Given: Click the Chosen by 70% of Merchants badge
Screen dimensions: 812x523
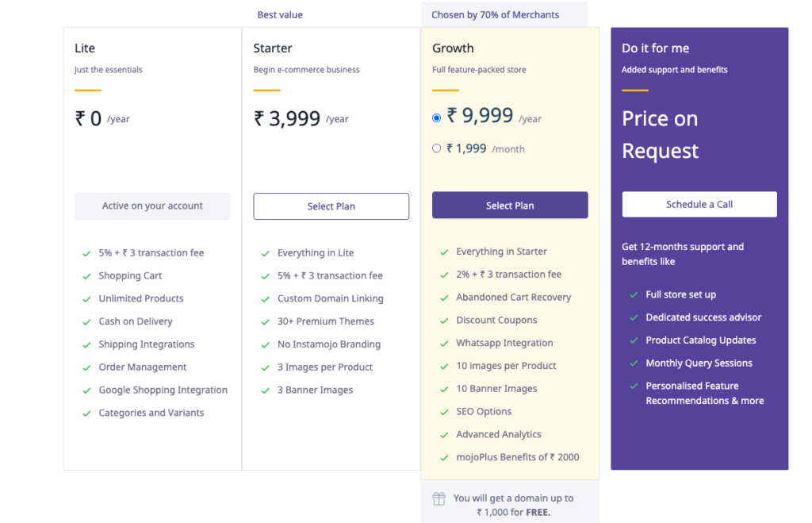Looking at the screenshot, I should coord(496,15).
